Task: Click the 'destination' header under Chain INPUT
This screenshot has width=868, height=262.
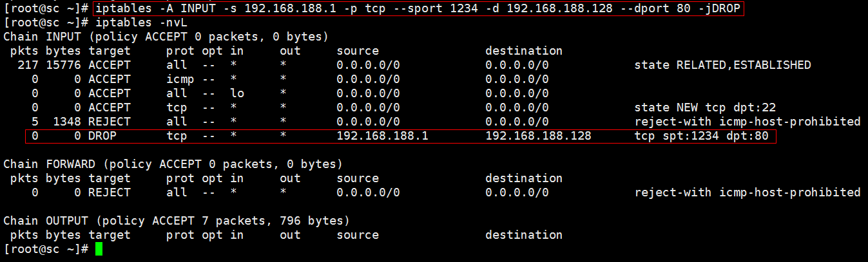Action: tap(524, 51)
